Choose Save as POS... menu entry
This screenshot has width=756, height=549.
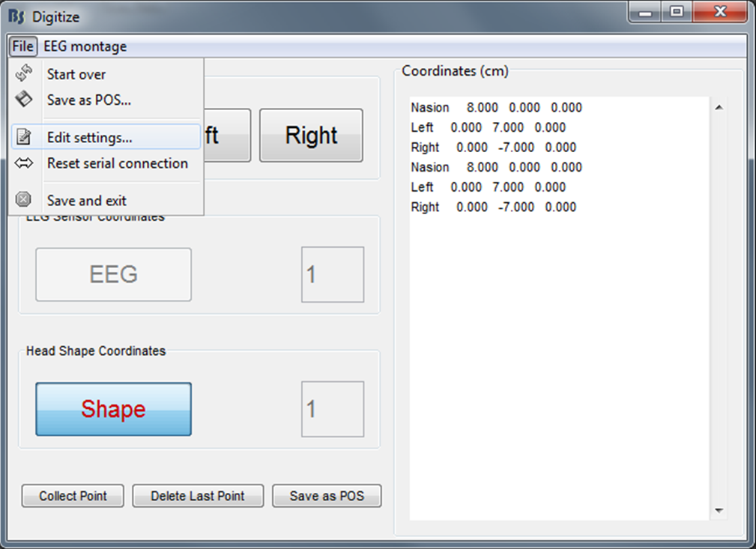(88, 100)
